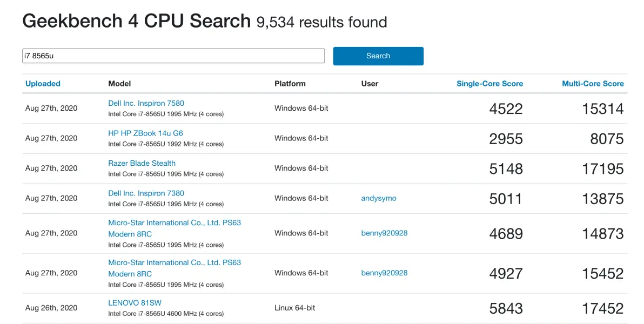Click multi-core score 15314
Screen dimensions: 644x324
pyautogui.click(x=602, y=109)
